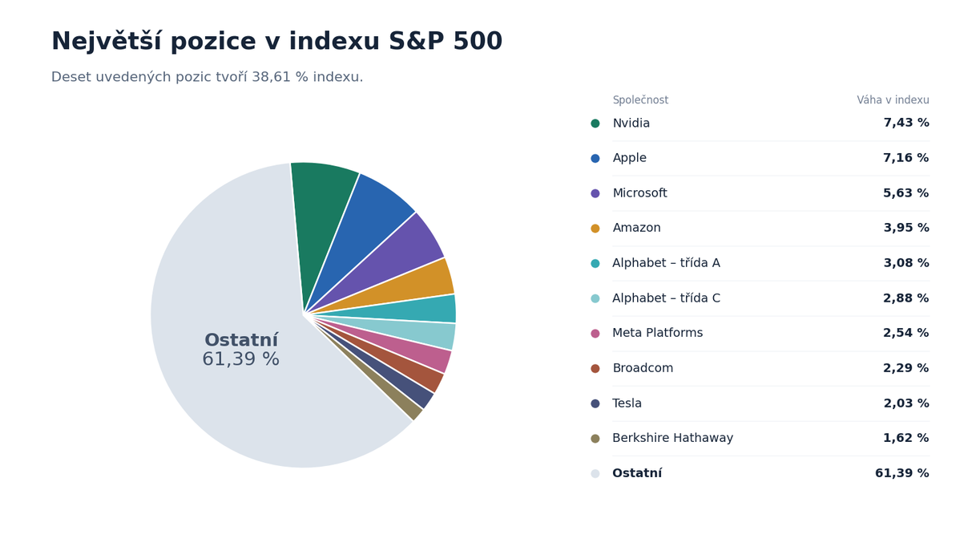Image resolution: width=980 pixels, height=555 pixels.
Task: Click the '3,08 %' weight value
Action: 906,263
